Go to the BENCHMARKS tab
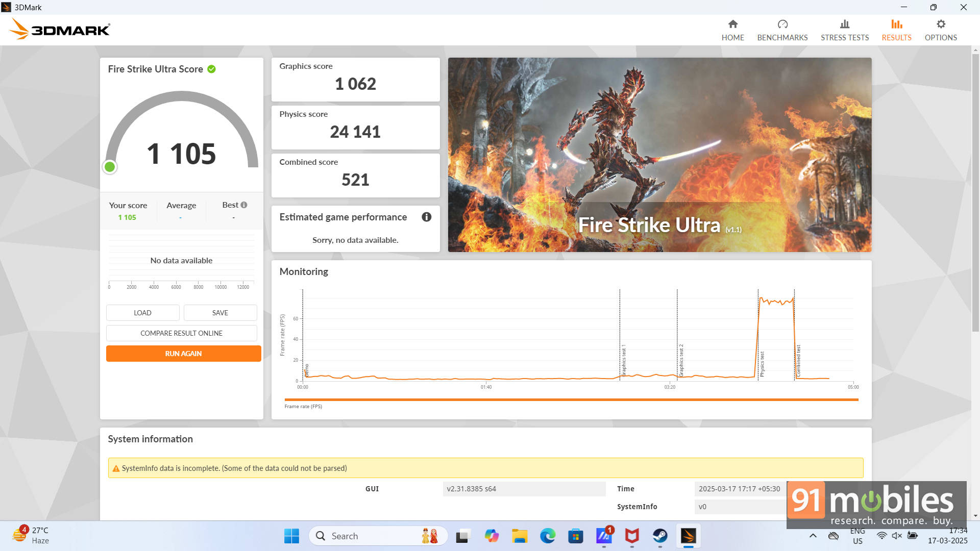 pos(782,30)
